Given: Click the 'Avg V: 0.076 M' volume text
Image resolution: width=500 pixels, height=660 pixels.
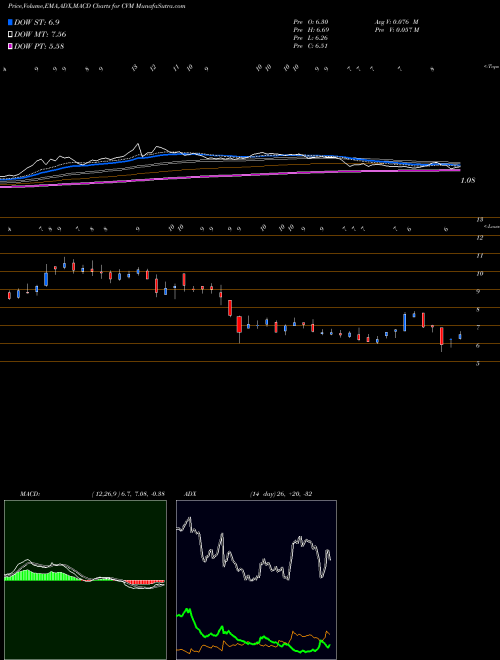Looking at the screenshot, I should tap(396, 21).
